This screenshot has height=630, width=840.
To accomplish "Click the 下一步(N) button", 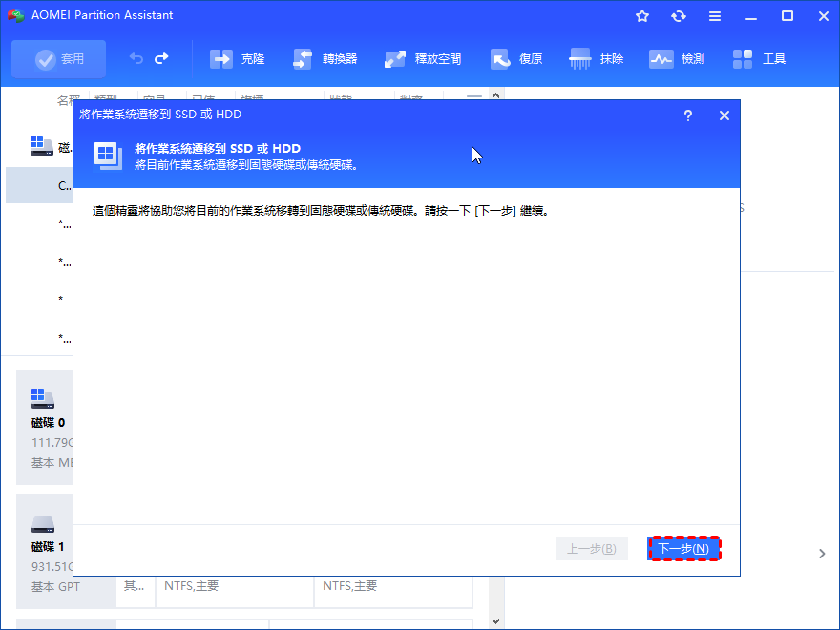I will coord(683,549).
